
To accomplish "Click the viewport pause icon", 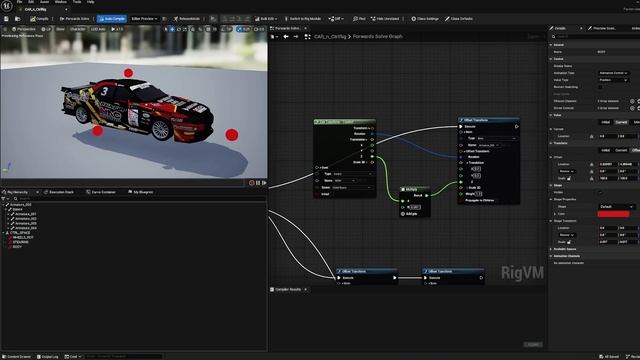I will 258,183.
